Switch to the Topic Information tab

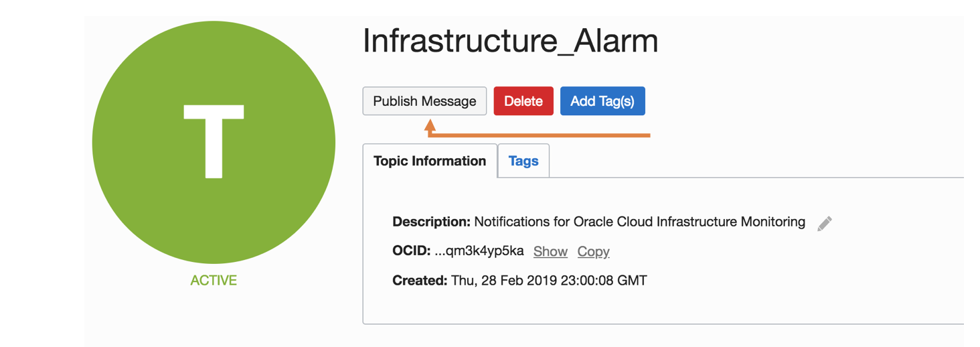tap(430, 161)
